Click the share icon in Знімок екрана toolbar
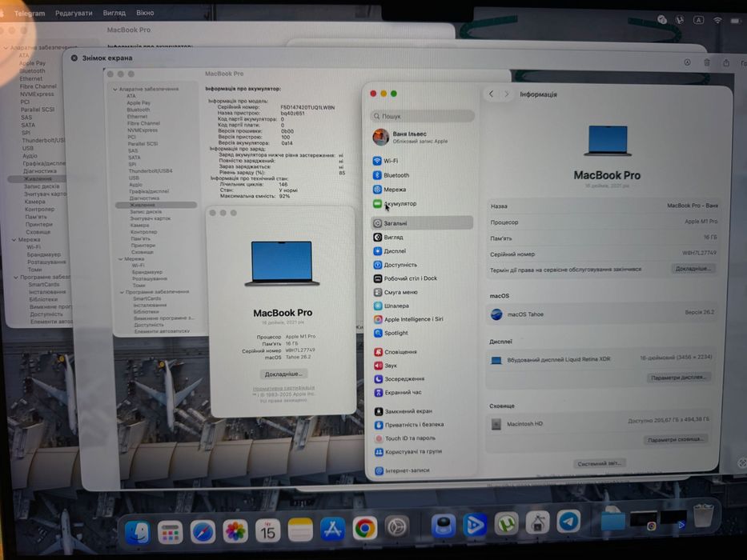 [x=726, y=62]
